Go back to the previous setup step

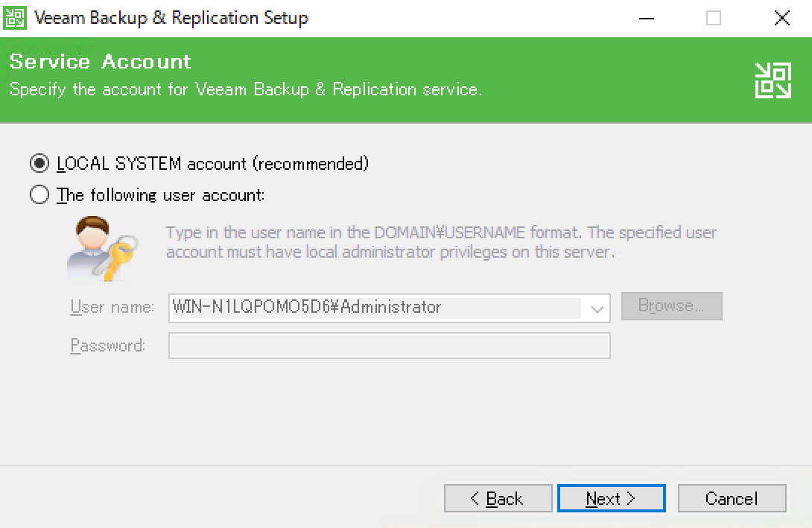[498, 498]
